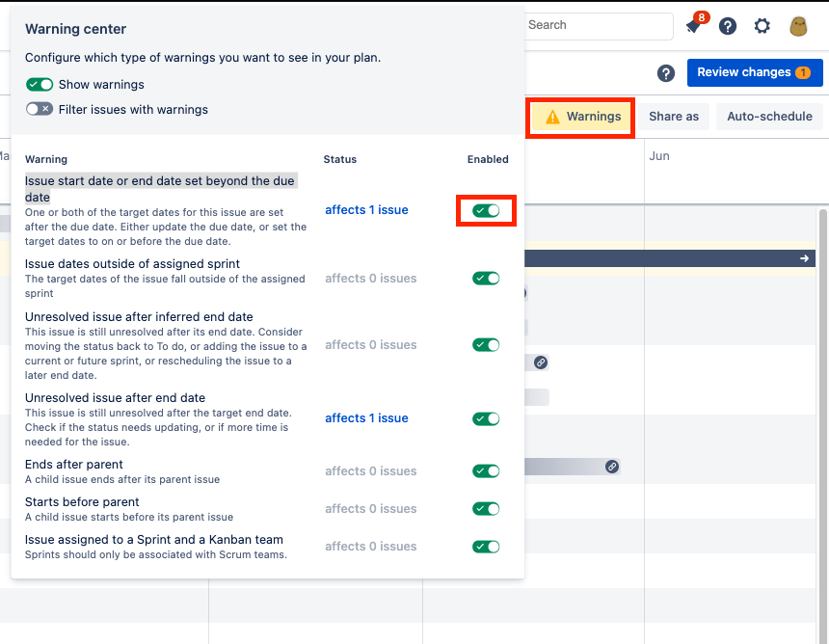Image resolution: width=829 pixels, height=644 pixels.
Task: Open the settings gear icon
Action: point(762,26)
